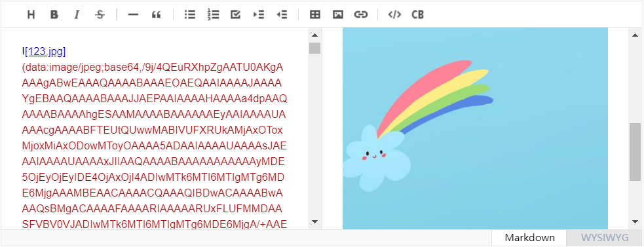Insert a code block with CB
The height and width of the screenshot is (247, 644).
[417, 14]
